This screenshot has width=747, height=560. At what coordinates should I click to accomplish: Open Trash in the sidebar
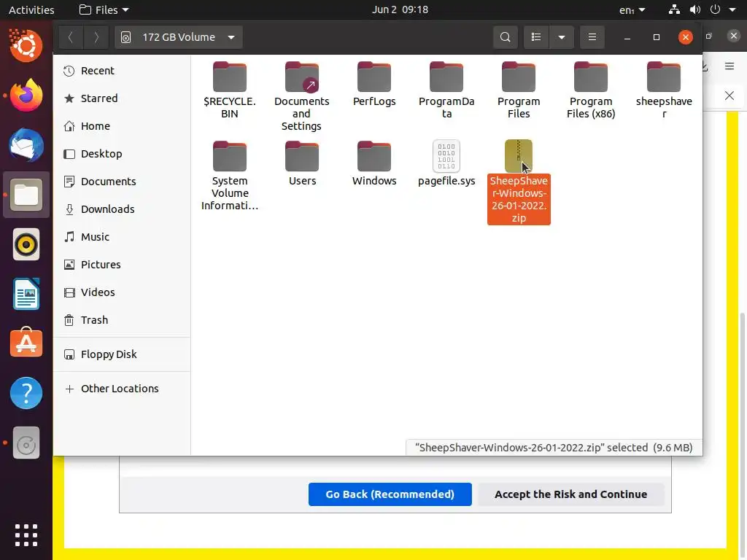coord(122,320)
